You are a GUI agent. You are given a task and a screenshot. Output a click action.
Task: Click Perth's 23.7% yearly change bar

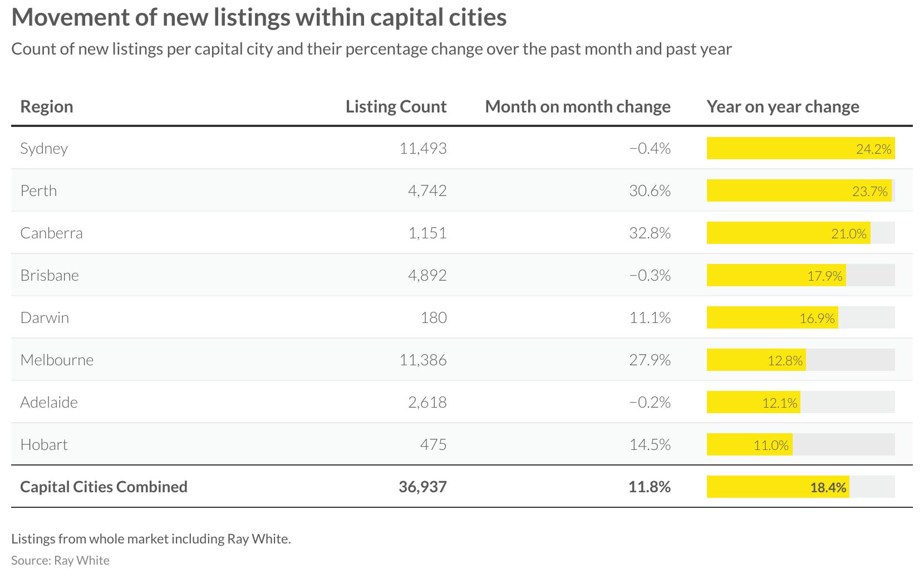pos(798,190)
